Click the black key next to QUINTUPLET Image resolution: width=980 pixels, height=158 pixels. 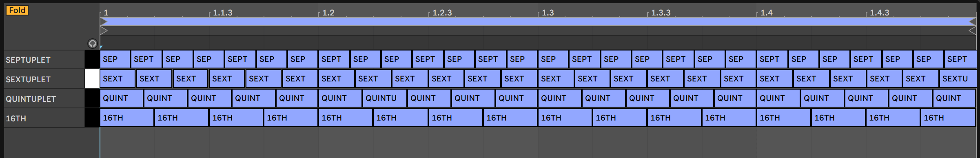(92, 99)
